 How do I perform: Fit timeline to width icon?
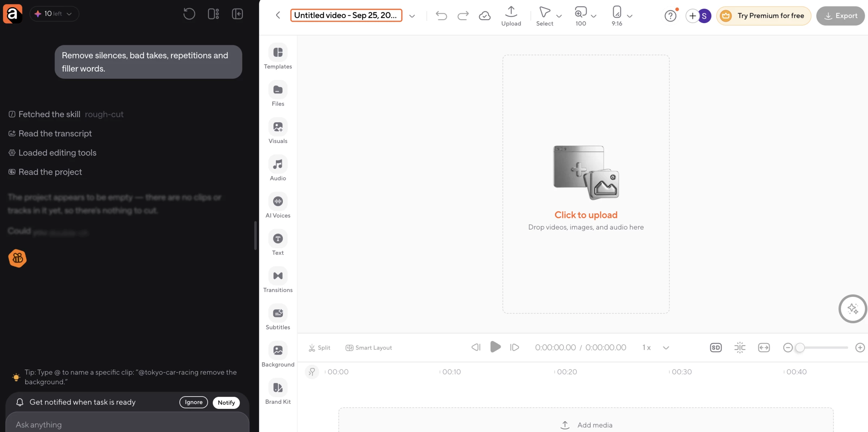coord(764,347)
